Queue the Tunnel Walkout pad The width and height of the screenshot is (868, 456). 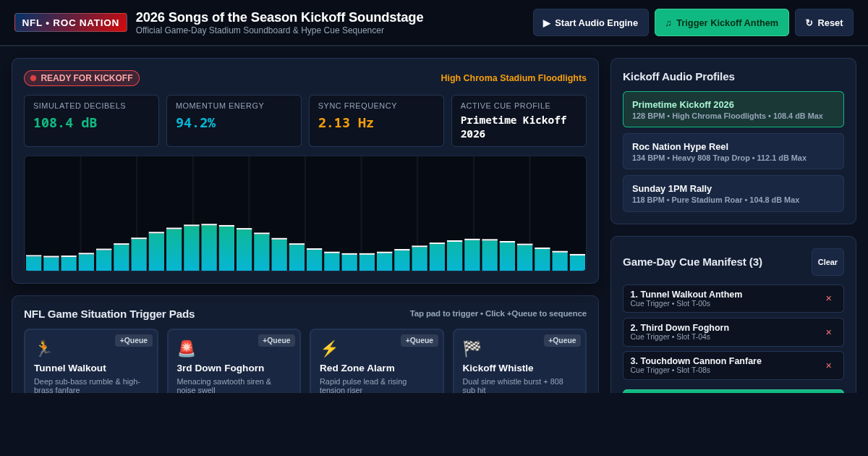[134, 340]
